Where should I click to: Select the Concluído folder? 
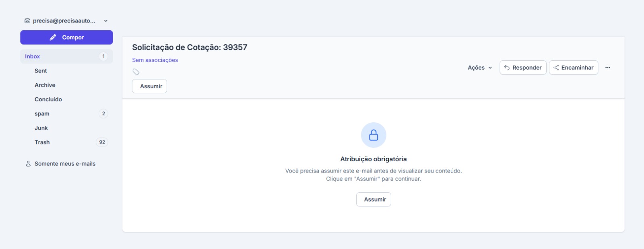[x=48, y=99]
